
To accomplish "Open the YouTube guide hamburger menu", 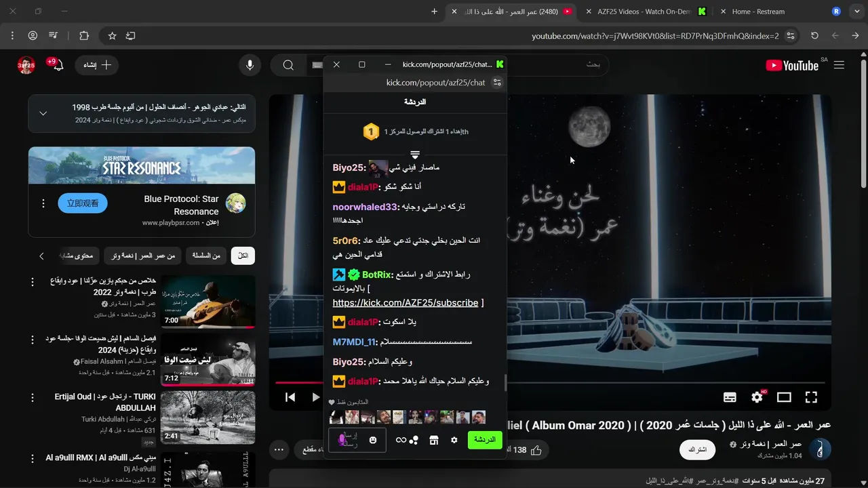I will coord(839,65).
